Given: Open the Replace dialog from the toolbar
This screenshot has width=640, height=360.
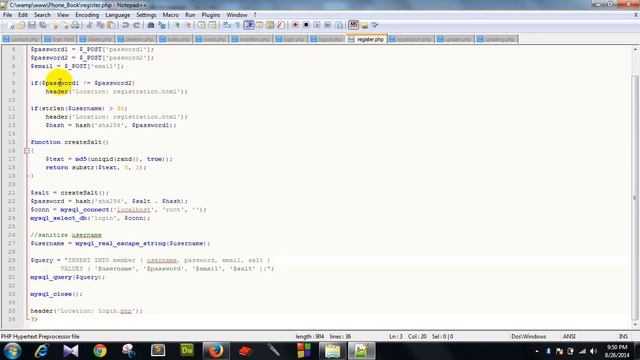Looking at the screenshot, I should click(162, 25).
